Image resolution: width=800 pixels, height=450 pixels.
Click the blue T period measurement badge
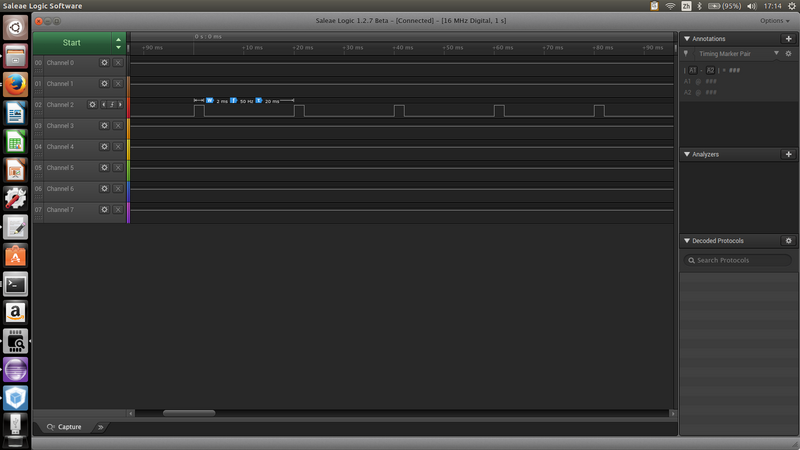point(259,101)
